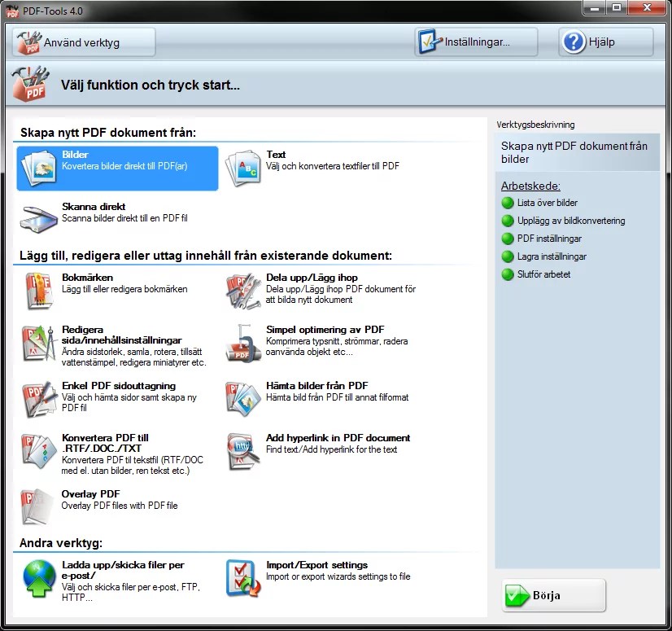Click green dot beside Lista över bilder
Image resolution: width=672 pixels, height=631 pixels.
[508, 203]
